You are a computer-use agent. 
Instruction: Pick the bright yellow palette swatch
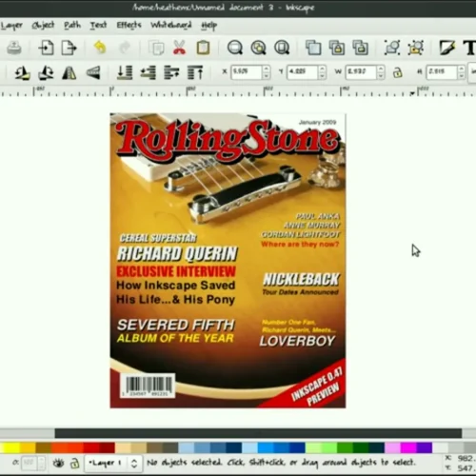[x=10, y=447]
